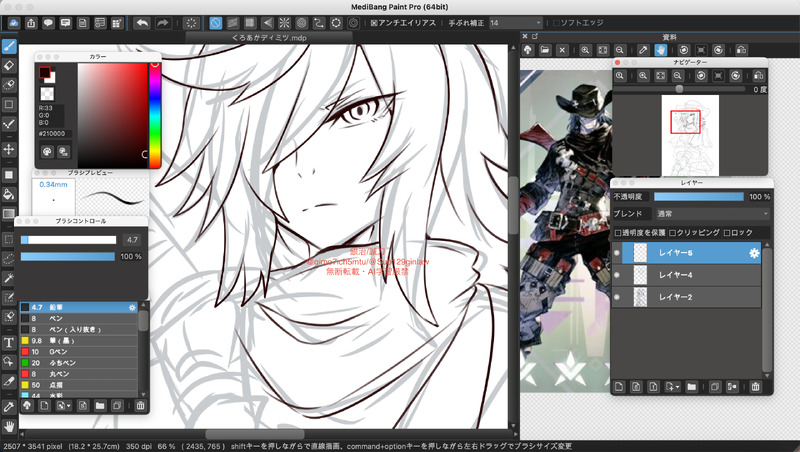Toggle ソフトエッジ checkbox
This screenshot has width=800, height=452.
(556, 23)
